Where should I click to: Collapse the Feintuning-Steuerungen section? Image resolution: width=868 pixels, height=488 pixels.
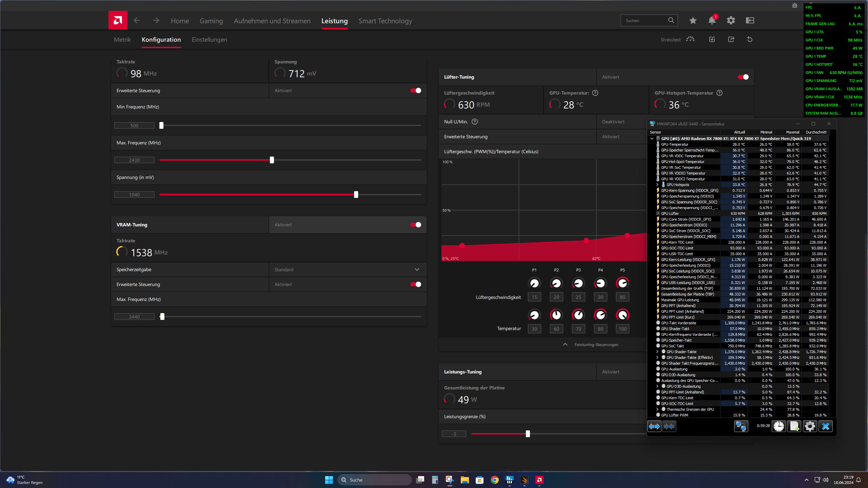click(565, 345)
